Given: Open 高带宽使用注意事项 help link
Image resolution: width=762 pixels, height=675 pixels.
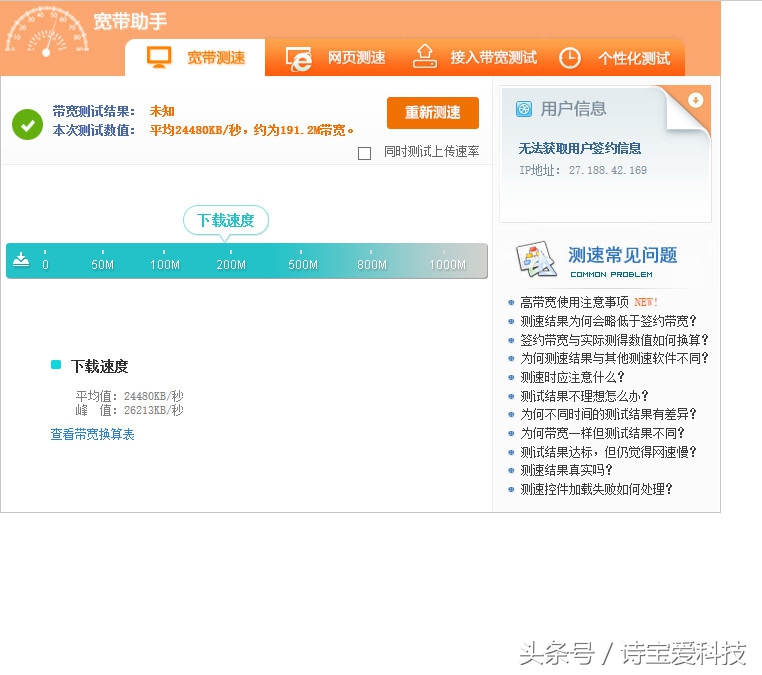Looking at the screenshot, I should 574,302.
